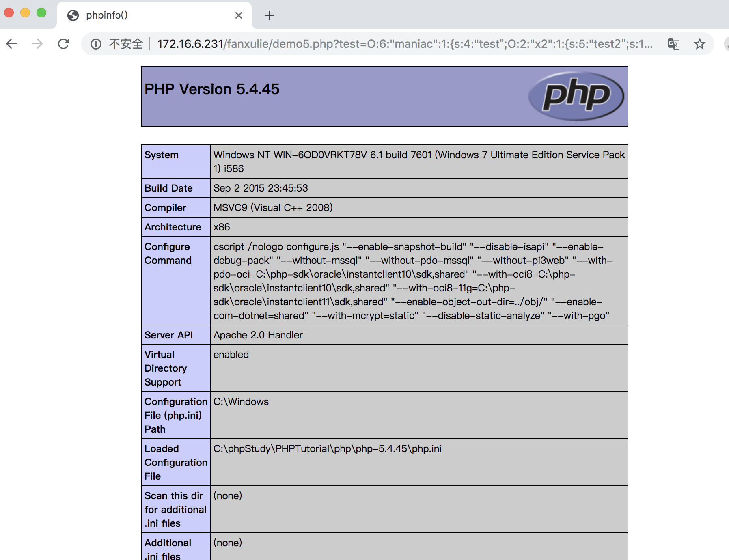Viewport: 729px width, 560px height.
Task: Click the Architecture label
Action: pos(173,227)
